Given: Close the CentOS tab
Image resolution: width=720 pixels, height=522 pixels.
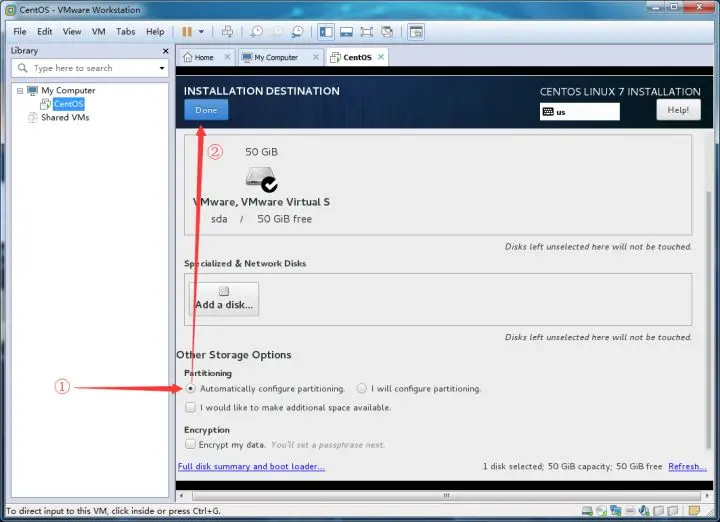Looking at the screenshot, I should coord(381,57).
